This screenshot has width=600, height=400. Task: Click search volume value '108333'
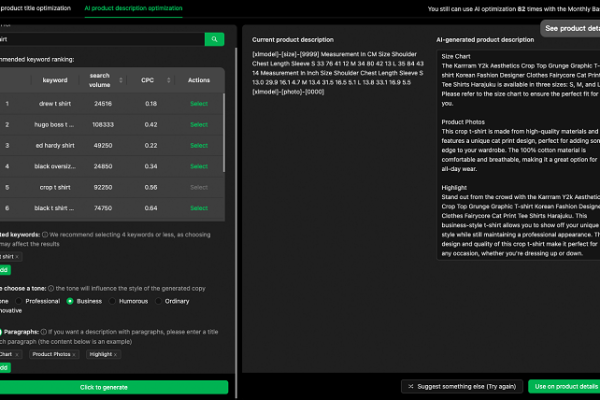coord(103,124)
